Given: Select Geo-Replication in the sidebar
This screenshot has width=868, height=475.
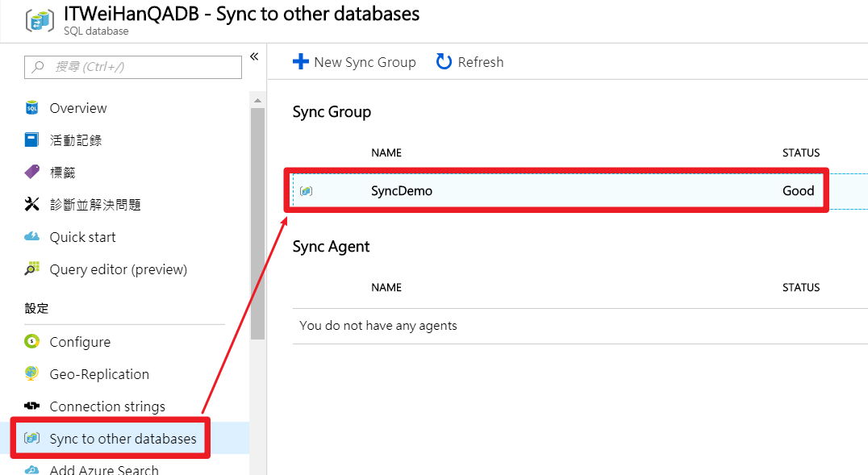Looking at the screenshot, I should (x=99, y=374).
